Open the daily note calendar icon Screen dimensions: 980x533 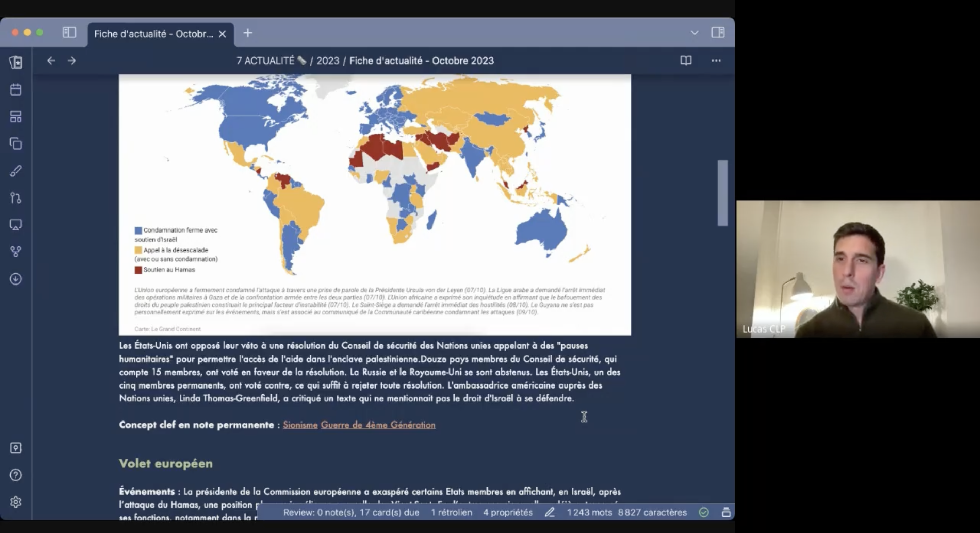click(16, 90)
